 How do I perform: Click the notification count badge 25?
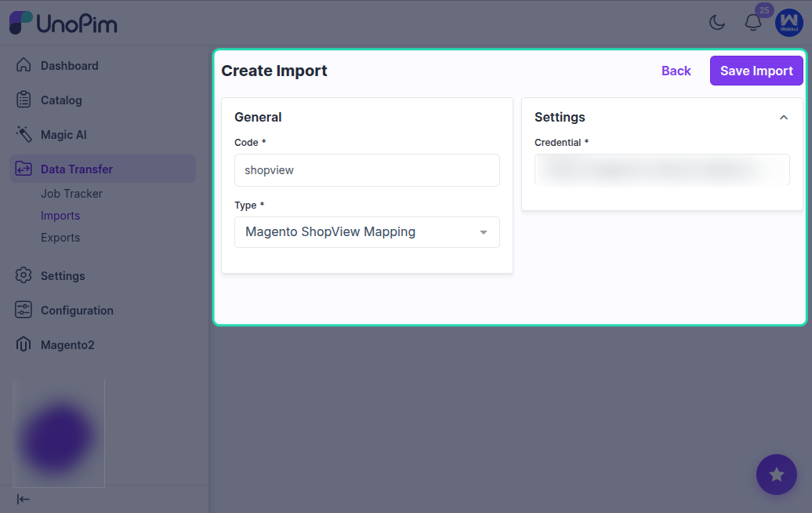(764, 10)
